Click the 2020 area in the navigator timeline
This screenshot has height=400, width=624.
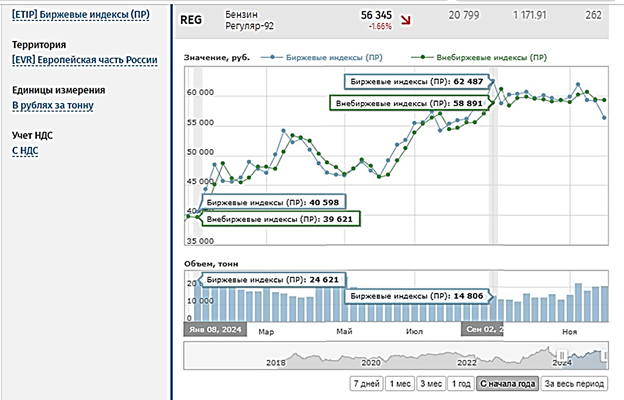click(370, 362)
